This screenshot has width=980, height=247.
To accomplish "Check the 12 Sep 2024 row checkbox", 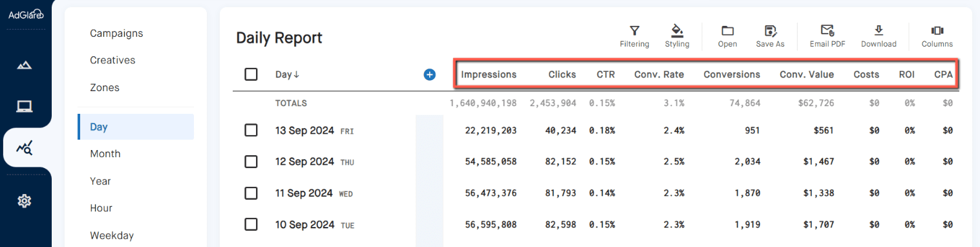I will click(251, 162).
